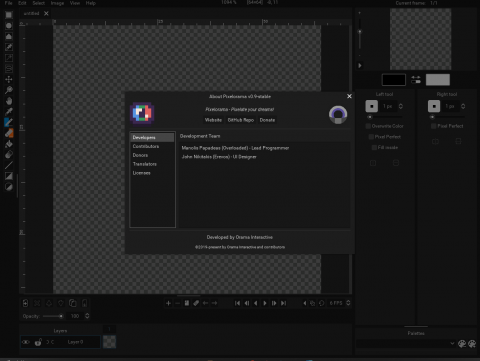Add a new frame with plus icon
480x361 pixels.
pyautogui.click(x=168, y=303)
